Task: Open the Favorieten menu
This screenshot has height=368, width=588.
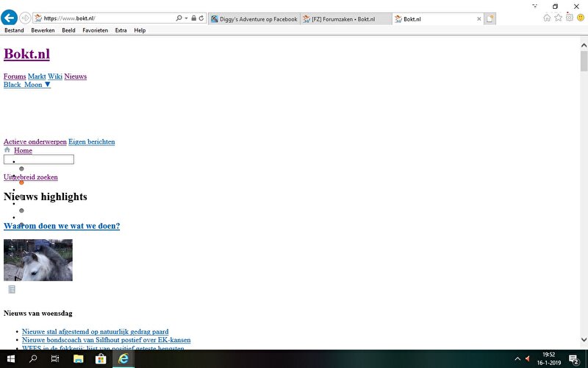Action: (x=96, y=30)
